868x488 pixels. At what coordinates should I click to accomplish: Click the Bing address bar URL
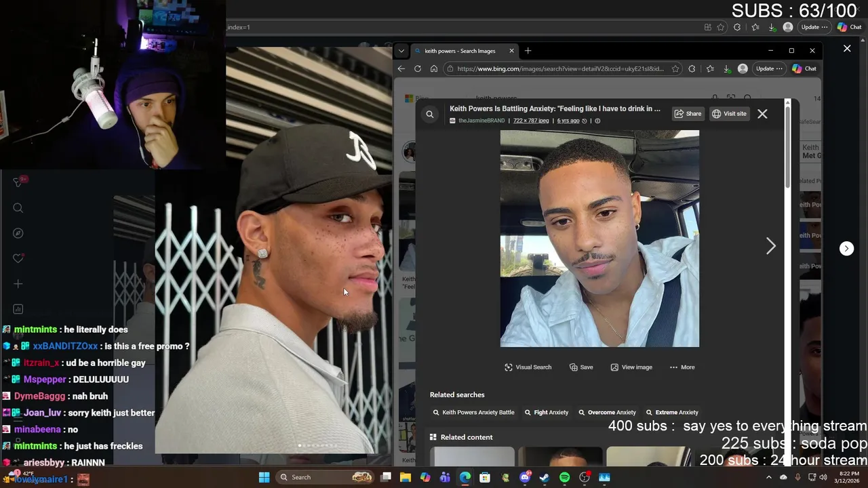(x=560, y=68)
